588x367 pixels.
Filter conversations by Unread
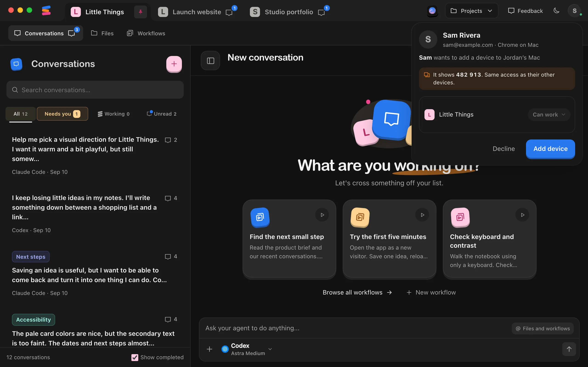pos(162,114)
